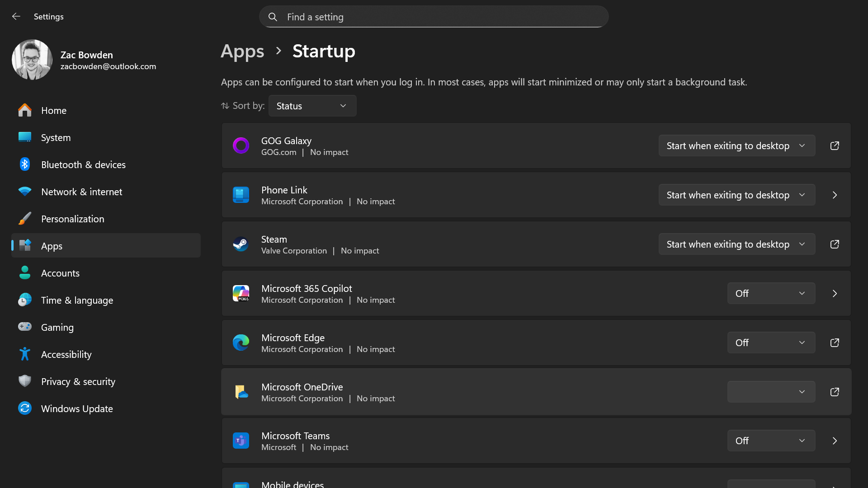868x488 pixels.
Task: Click the GOG Galaxy purple ring icon
Action: click(x=241, y=145)
